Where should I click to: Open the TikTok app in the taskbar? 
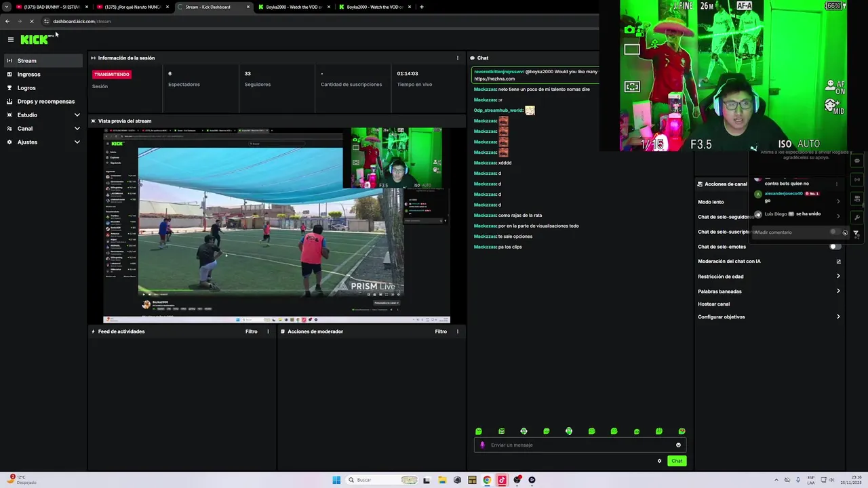point(502,480)
